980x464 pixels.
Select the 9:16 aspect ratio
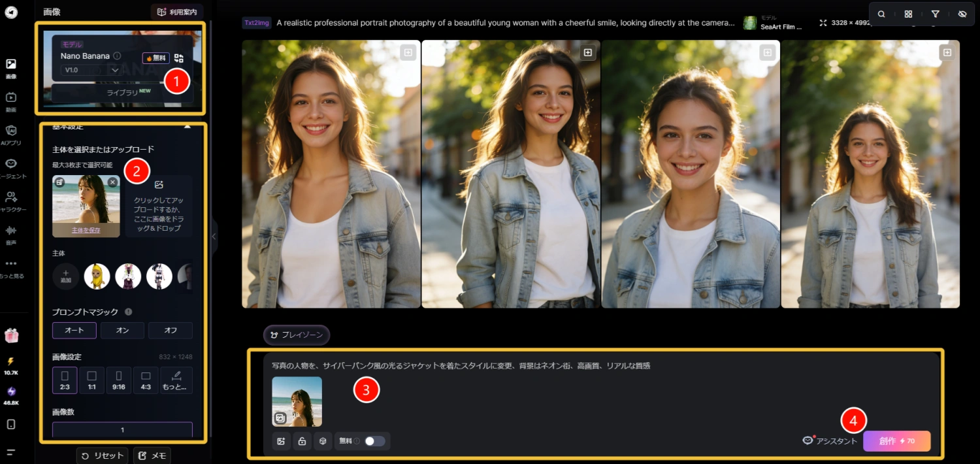coord(119,380)
